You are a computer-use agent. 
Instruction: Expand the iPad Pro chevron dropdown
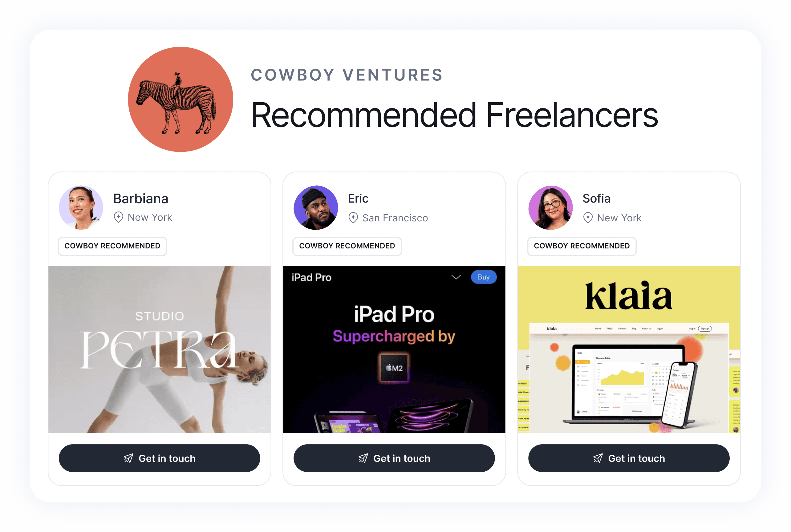point(456,277)
